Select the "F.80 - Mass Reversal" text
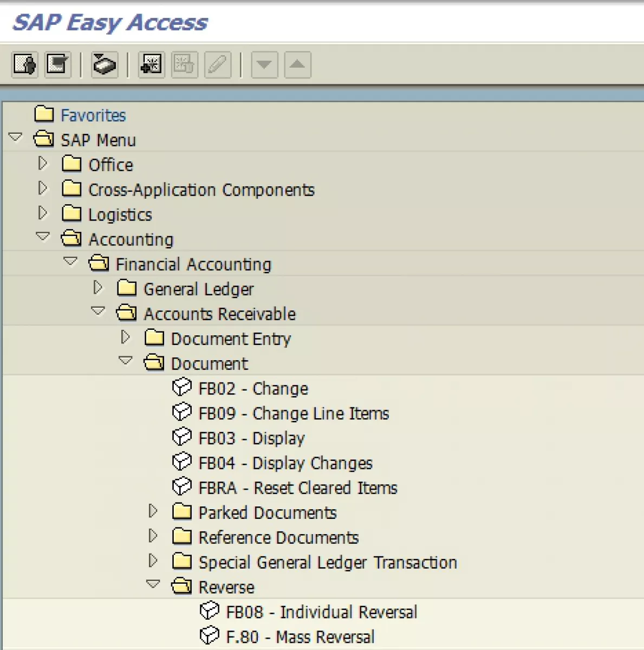Image resolution: width=644 pixels, height=650 pixels. tap(301, 638)
